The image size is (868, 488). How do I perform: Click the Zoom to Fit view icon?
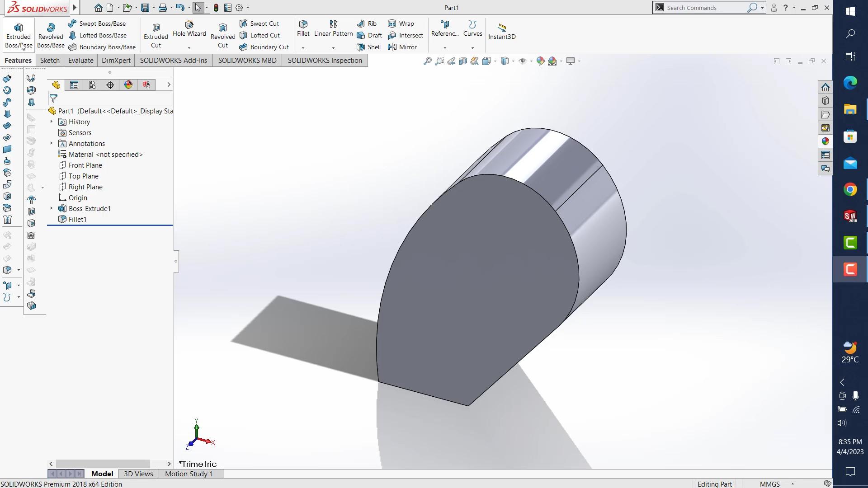[427, 61]
